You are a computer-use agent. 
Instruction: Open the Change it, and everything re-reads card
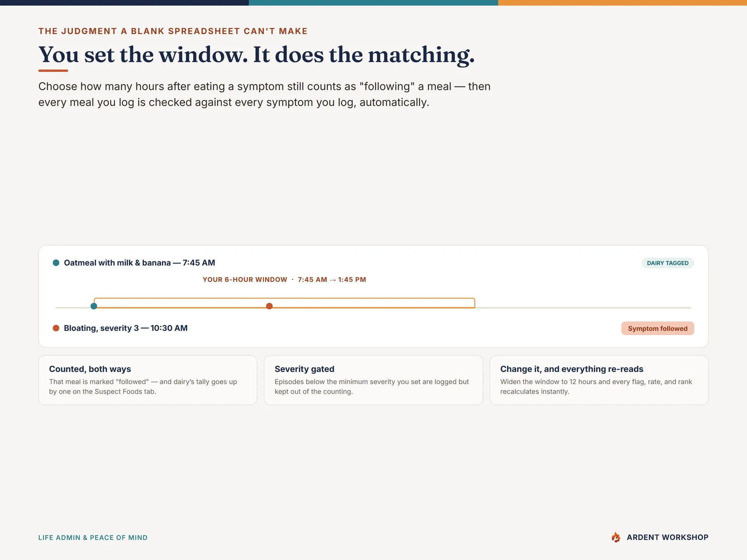click(x=599, y=380)
